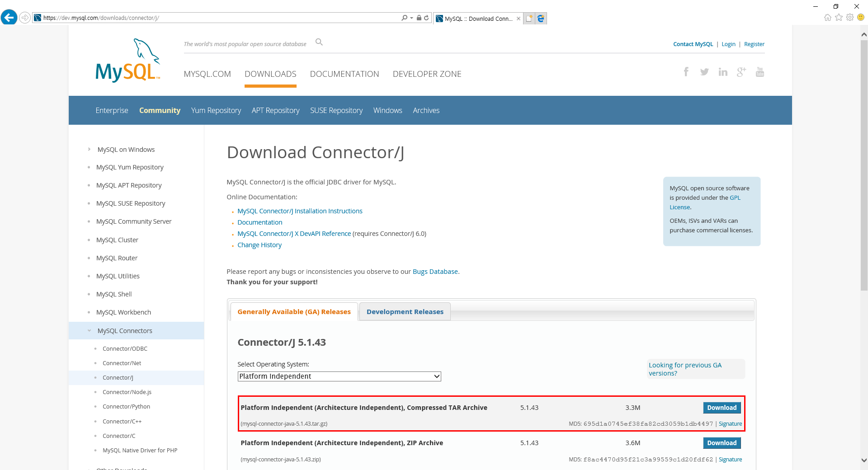Collapse MySQL Connectors sidebar section
This screenshot has height=470, width=868.
tap(89, 330)
